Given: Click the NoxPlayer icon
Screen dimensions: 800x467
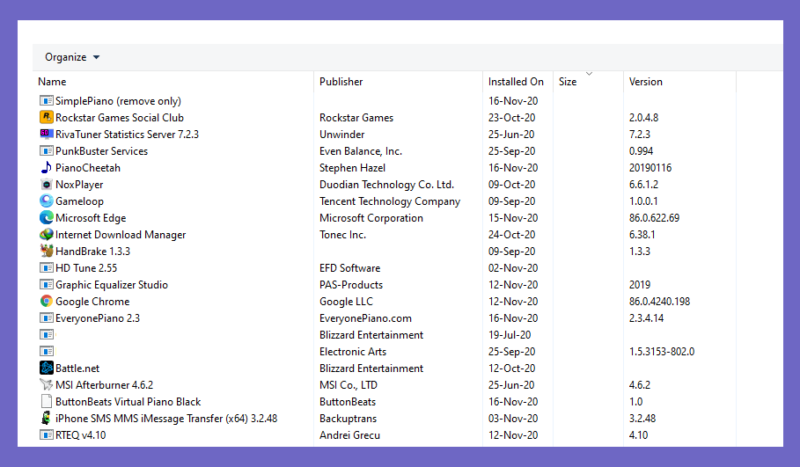Looking at the screenshot, I should click(46, 184).
